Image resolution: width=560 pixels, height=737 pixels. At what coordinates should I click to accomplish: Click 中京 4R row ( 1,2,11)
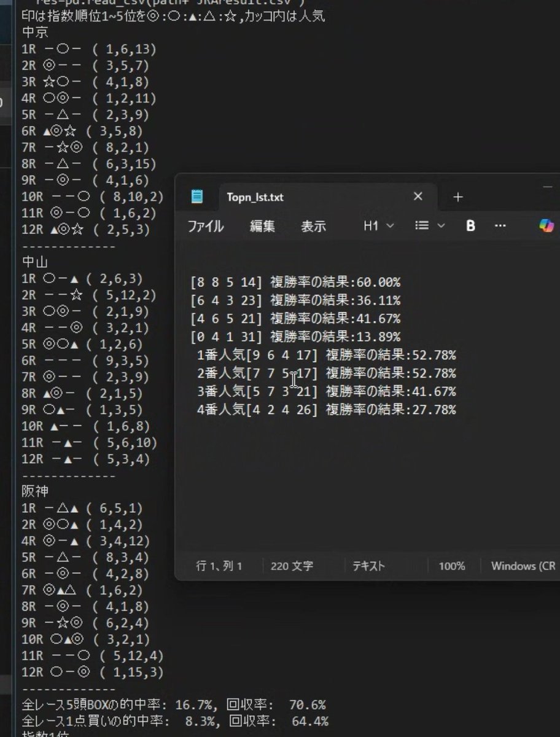(89, 98)
